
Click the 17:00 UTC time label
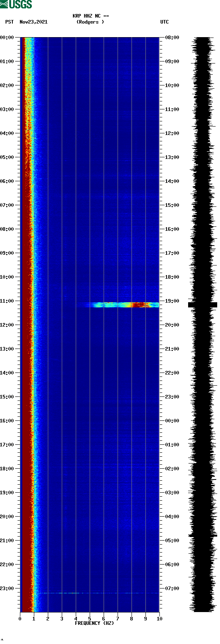(x=172, y=253)
